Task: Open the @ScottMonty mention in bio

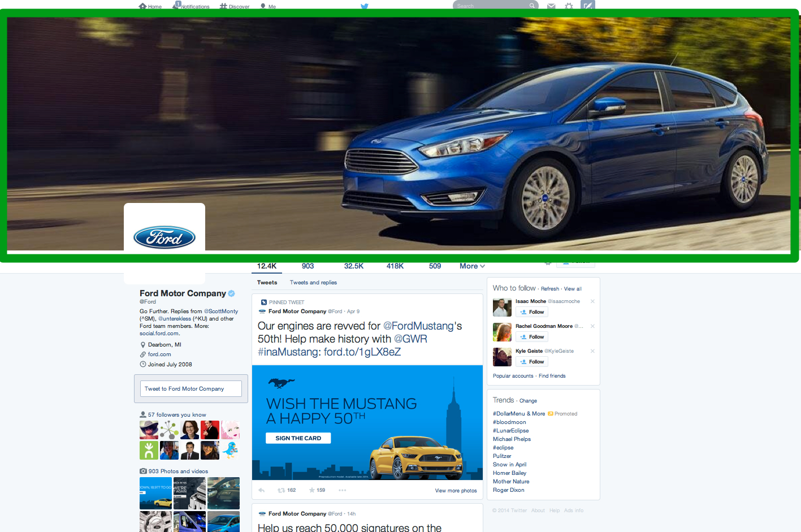Action: (221, 312)
